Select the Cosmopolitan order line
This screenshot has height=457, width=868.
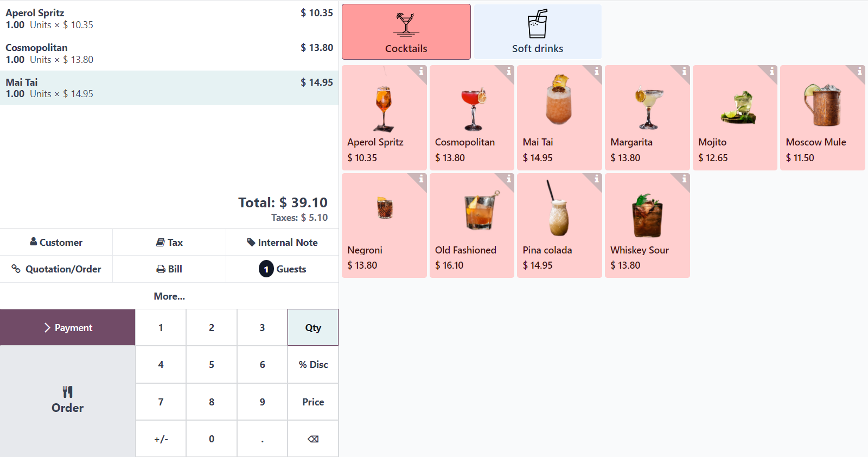pos(169,53)
